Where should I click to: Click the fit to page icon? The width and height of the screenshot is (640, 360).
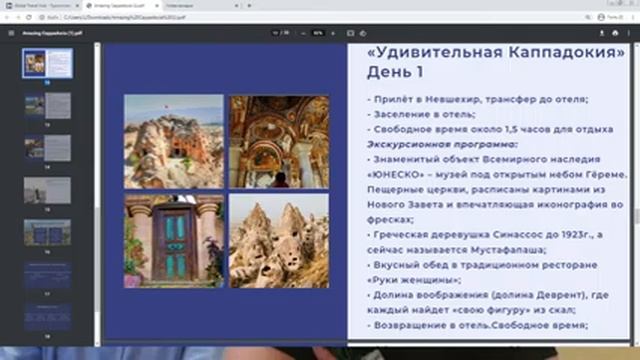[x=350, y=33]
